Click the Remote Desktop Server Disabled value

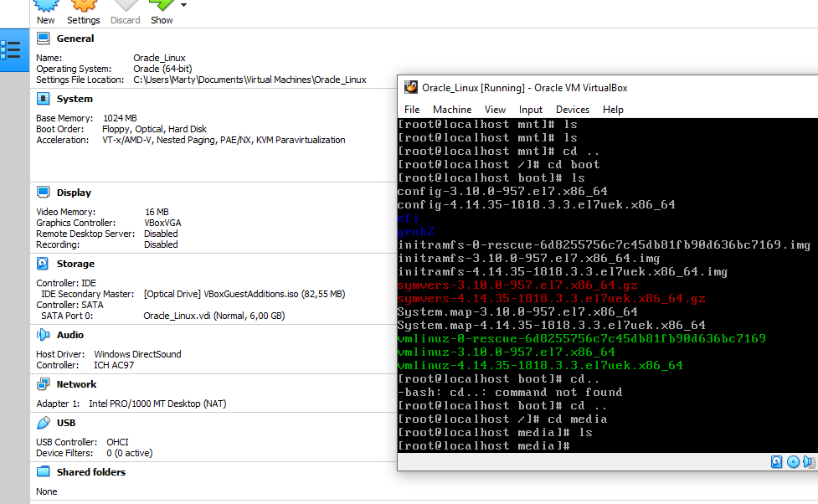161,234
